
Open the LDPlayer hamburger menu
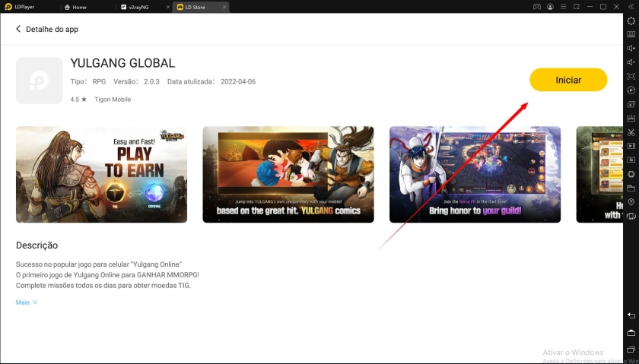[563, 7]
